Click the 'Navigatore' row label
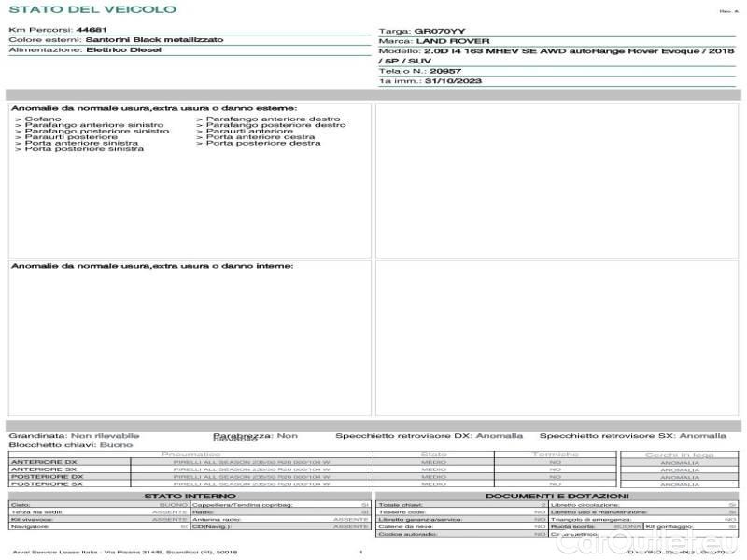 click(30, 526)
